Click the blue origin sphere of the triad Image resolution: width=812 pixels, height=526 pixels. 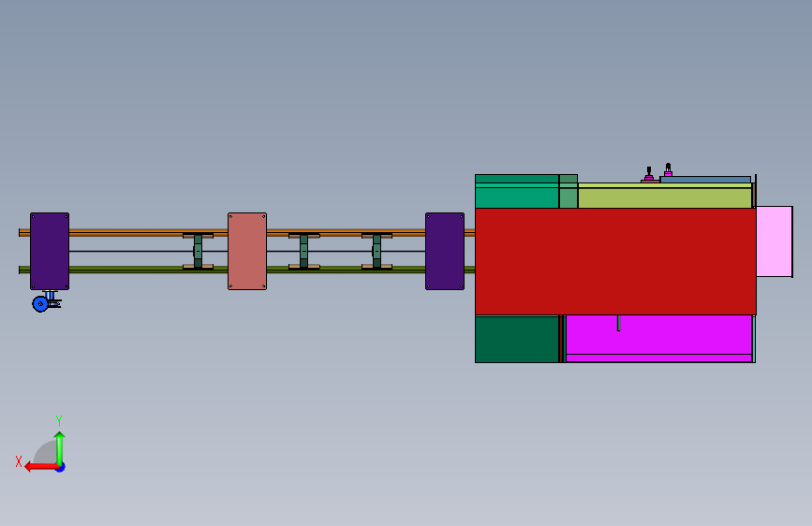(61, 467)
